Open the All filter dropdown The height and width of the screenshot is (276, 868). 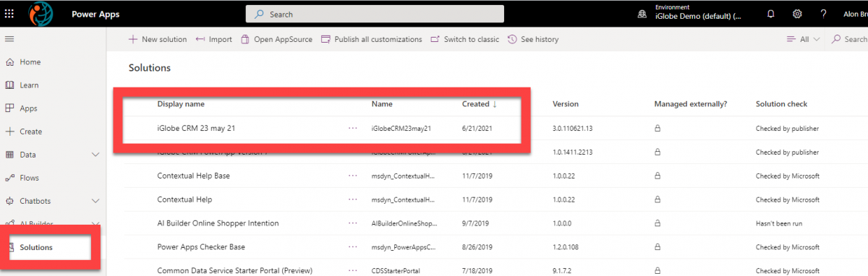click(x=803, y=39)
